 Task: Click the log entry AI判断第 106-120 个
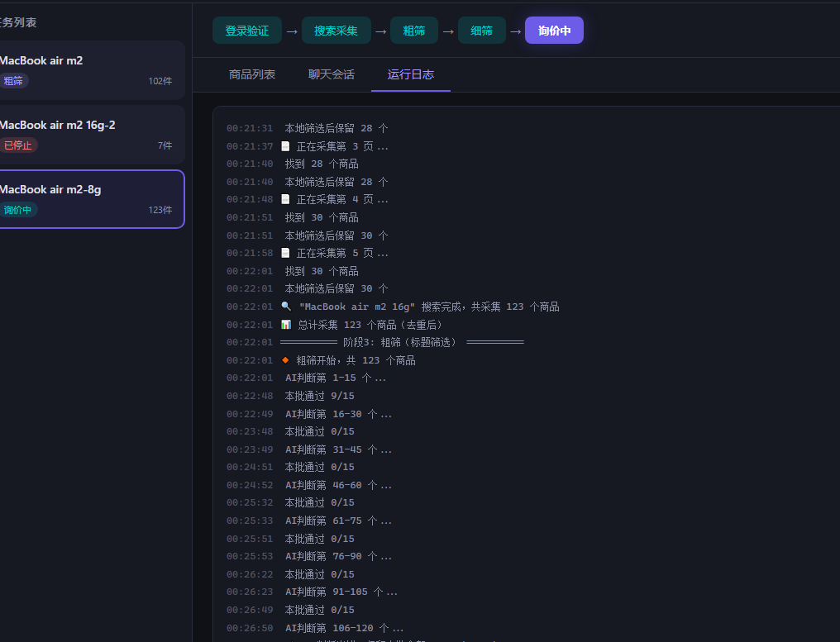tap(344, 628)
